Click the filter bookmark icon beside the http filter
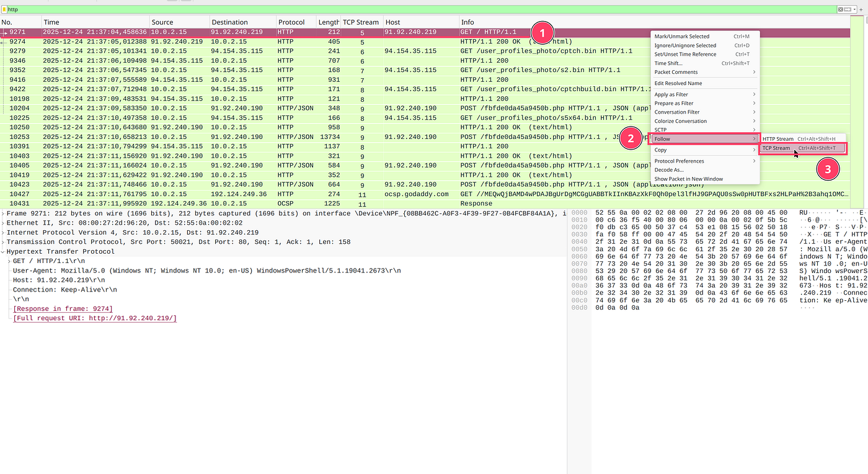 4,9
